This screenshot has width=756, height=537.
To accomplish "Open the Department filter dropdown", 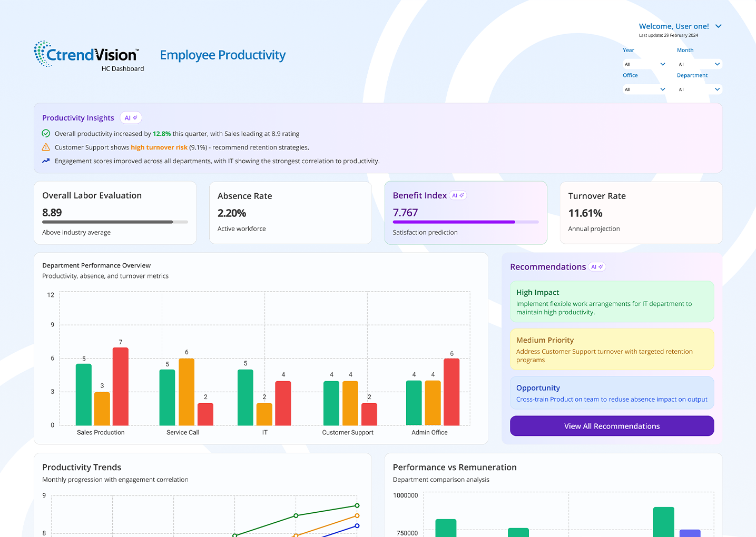I will coord(699,89).
